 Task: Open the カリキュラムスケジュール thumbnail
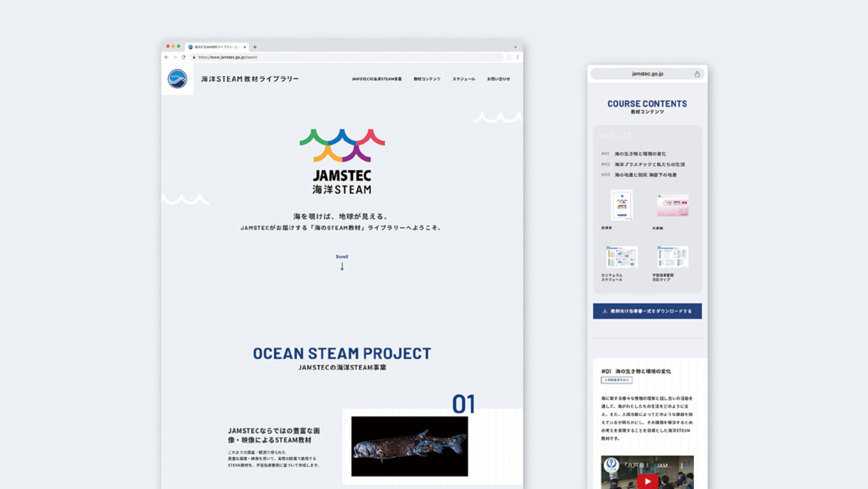click(x=622, y=257)
